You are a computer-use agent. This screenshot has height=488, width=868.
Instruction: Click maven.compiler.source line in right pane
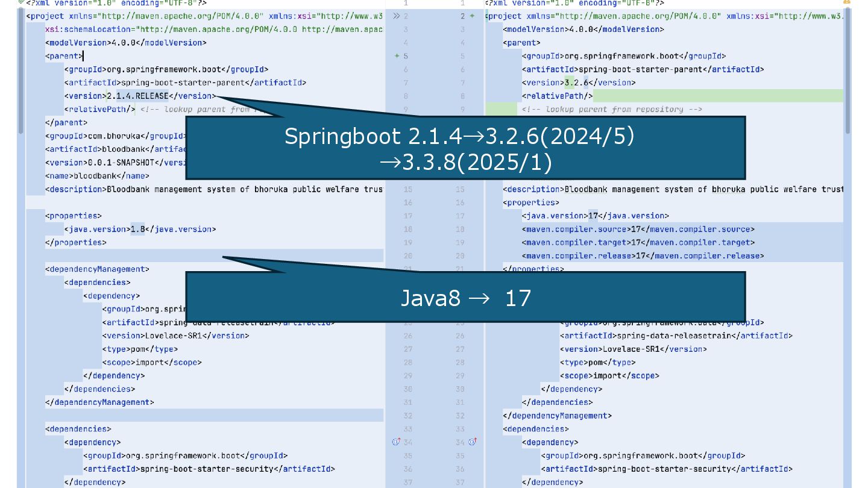pyautogui.click(x=638, y=229)
